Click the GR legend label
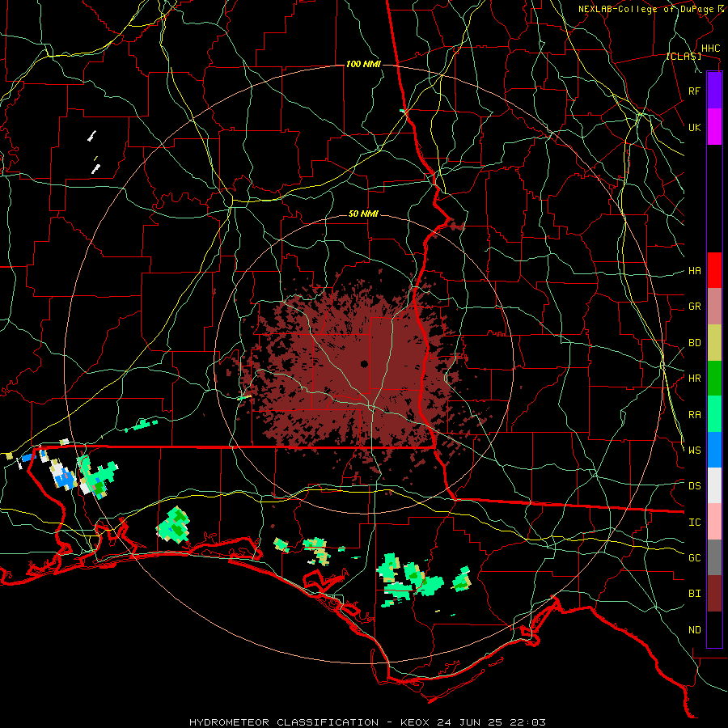This screenshot has height=728, width=728. [694, 307]
